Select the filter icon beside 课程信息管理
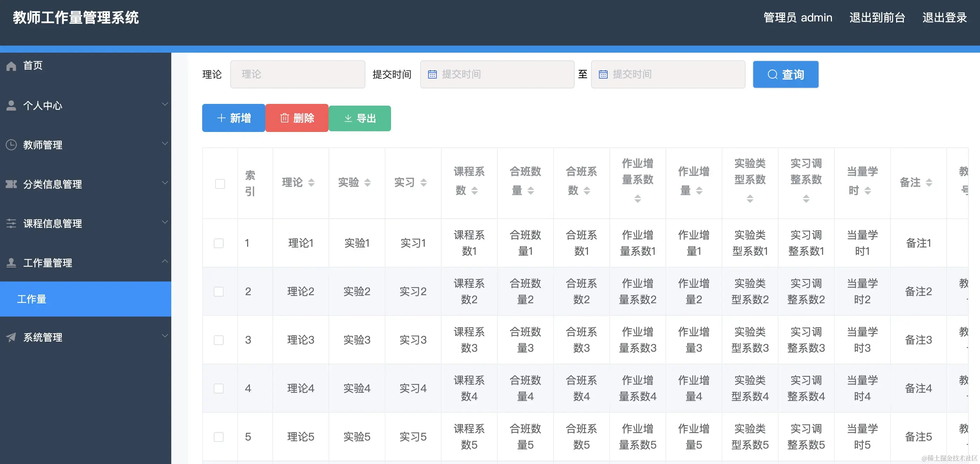The width and height of the screenshot is (980, 464). click(11, 224)
